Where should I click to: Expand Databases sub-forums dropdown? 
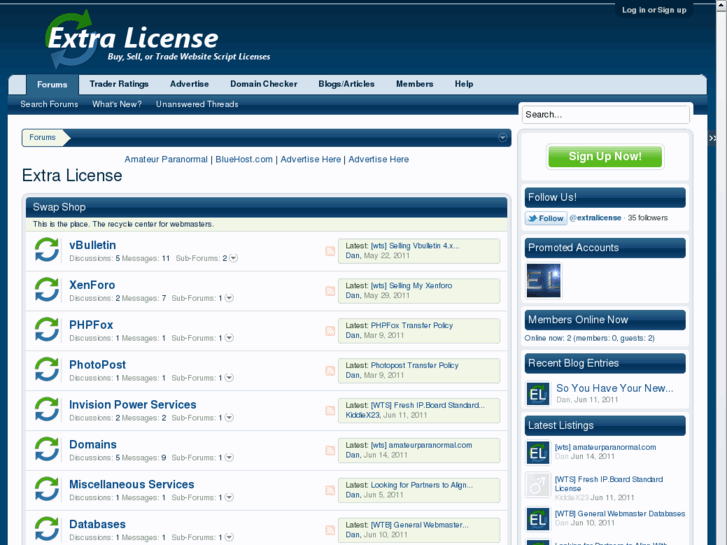(229, 537)
